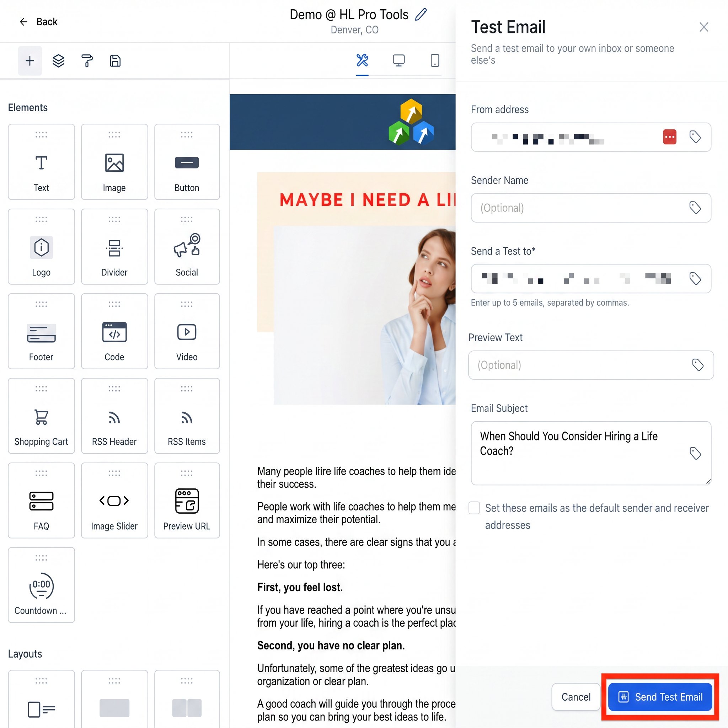
Task: Click the Cancel button
Action: [576, 697]
